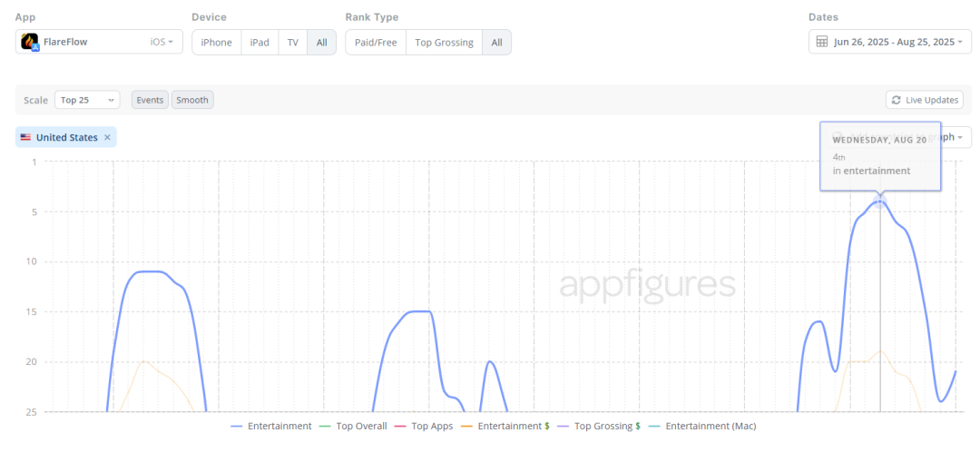Remove United States filter with the X
The height and width of the screenshot is (452, 980).
107,138
